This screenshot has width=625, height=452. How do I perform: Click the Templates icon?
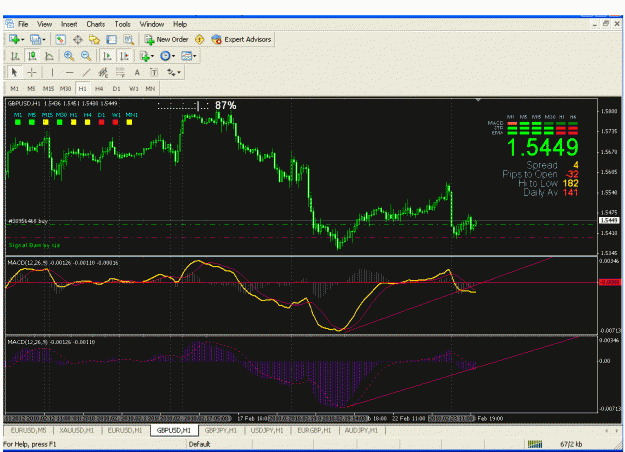tap(186, 56)
